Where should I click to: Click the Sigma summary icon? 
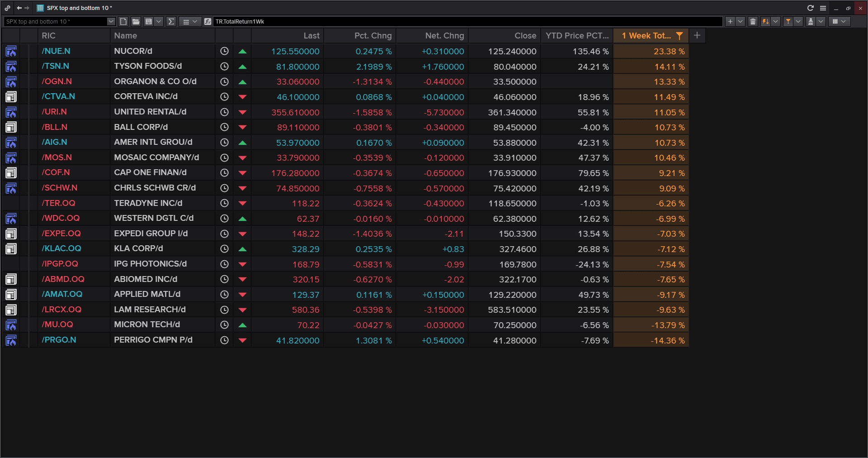tap(171, 21)
